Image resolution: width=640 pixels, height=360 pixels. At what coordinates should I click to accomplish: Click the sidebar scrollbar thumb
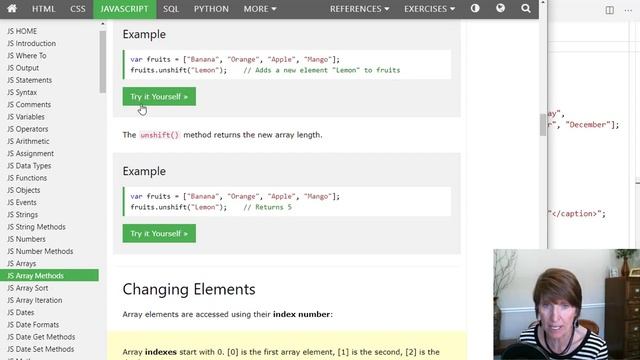[102, 62]
